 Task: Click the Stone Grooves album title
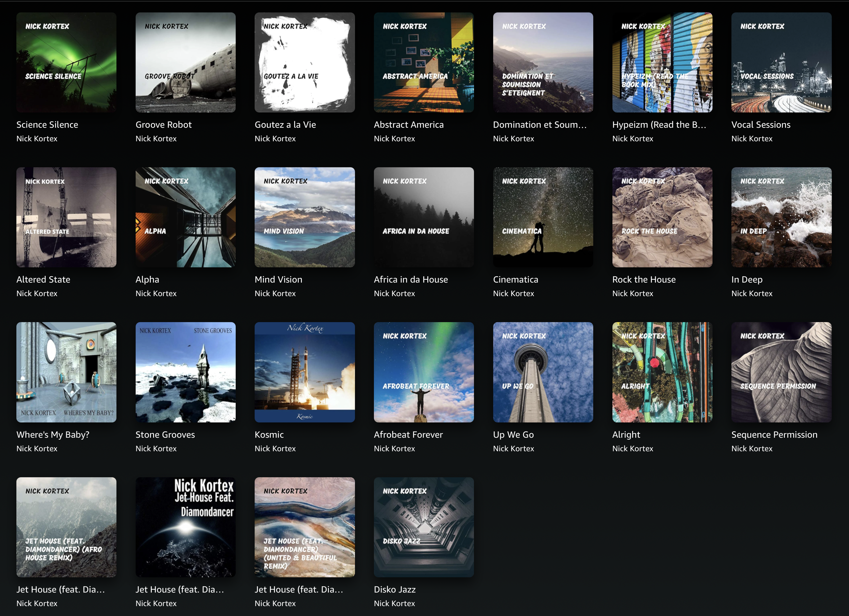tap(165, 435)
